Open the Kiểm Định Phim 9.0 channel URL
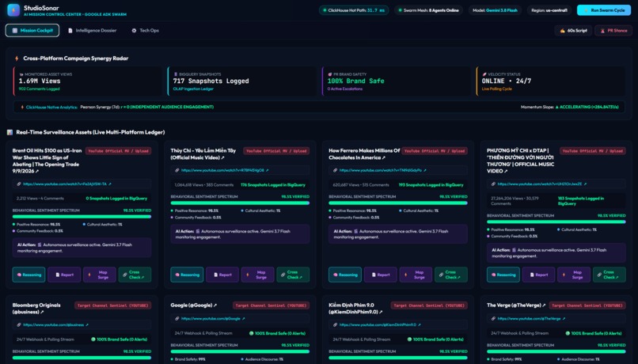Viewport: 638px width, 364px height. (380, 325)
